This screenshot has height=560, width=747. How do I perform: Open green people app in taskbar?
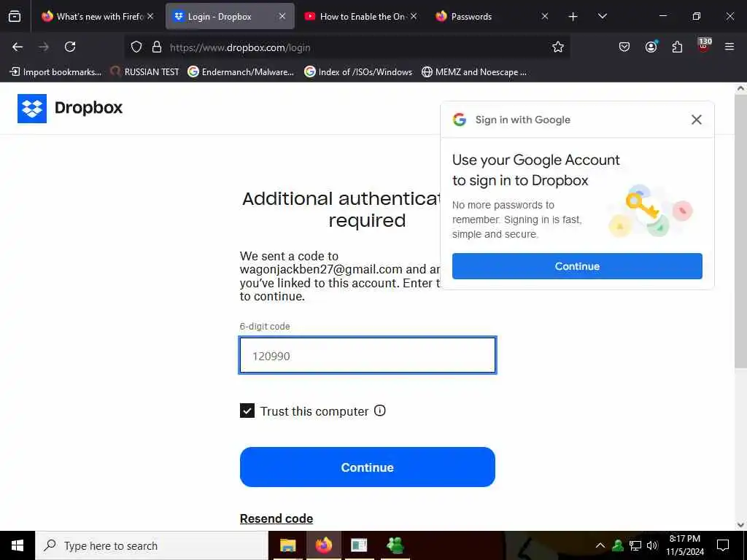pos(395,545)
